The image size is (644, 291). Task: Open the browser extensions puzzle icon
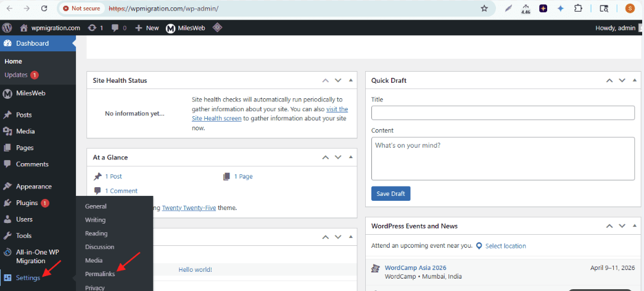pyautogui.click(x=578, y=9)
